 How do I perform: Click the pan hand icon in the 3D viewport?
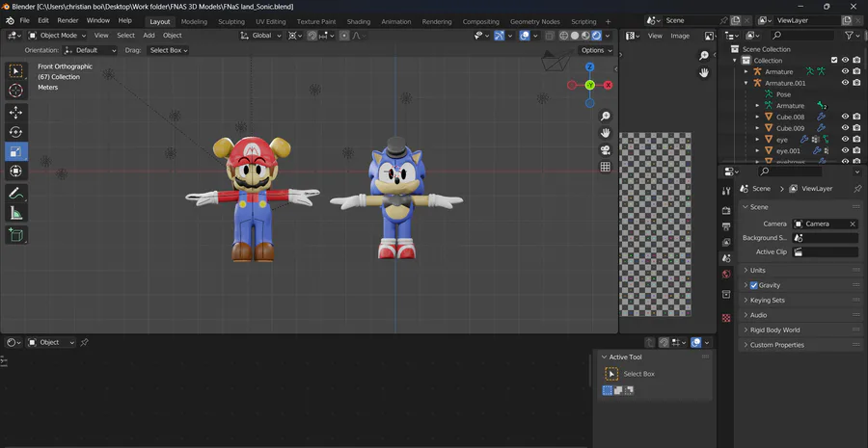(606, 133)
